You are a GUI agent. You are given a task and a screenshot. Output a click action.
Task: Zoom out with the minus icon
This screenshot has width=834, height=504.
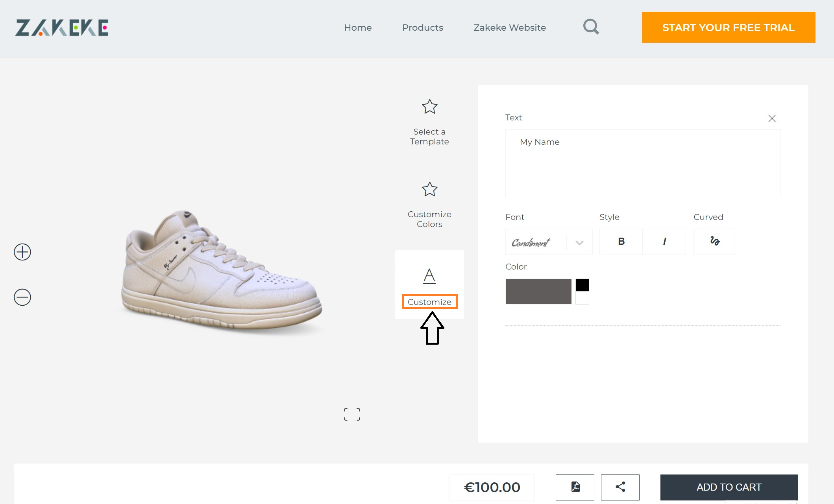pos(22,297)
